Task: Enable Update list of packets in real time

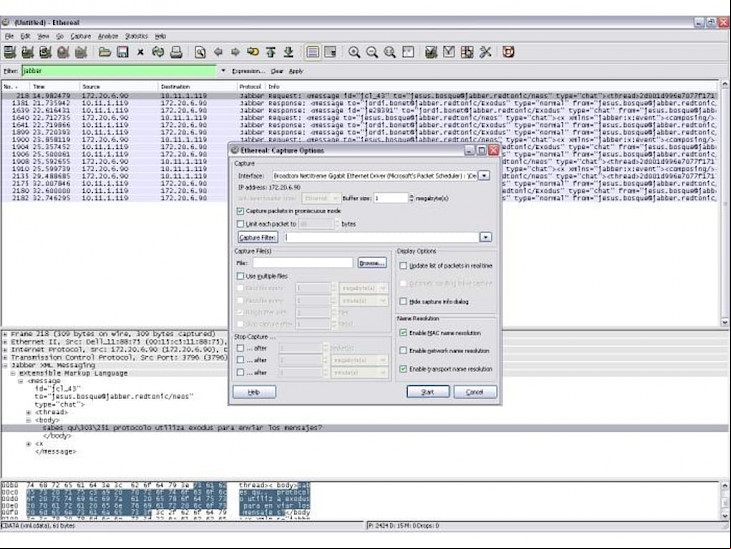Action: 403,266
